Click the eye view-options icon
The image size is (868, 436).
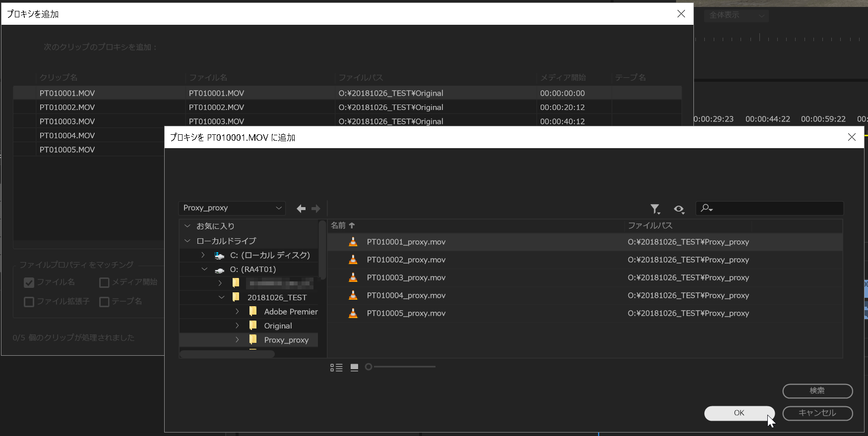click(679, 209)
